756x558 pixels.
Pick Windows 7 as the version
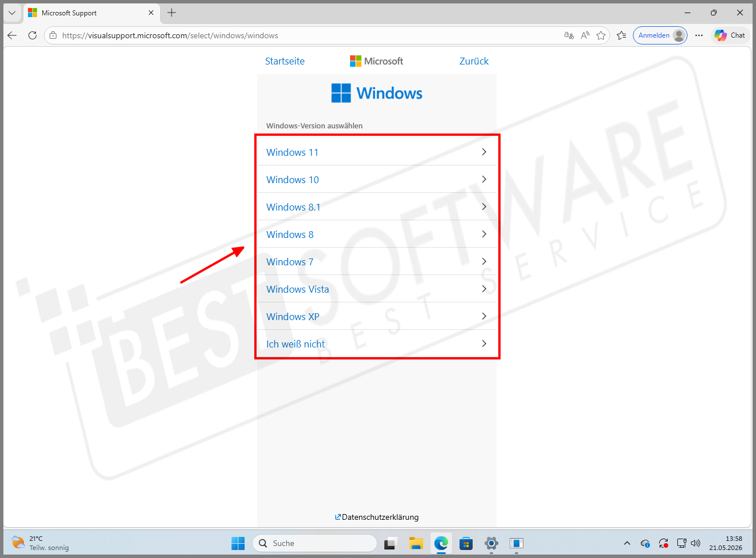[x=377, y=261]
